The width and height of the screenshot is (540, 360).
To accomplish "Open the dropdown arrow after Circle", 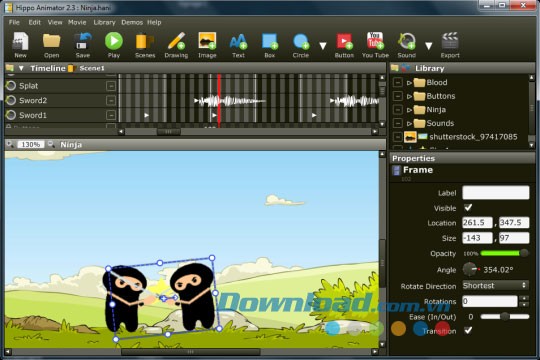I will tap(323, 46).
